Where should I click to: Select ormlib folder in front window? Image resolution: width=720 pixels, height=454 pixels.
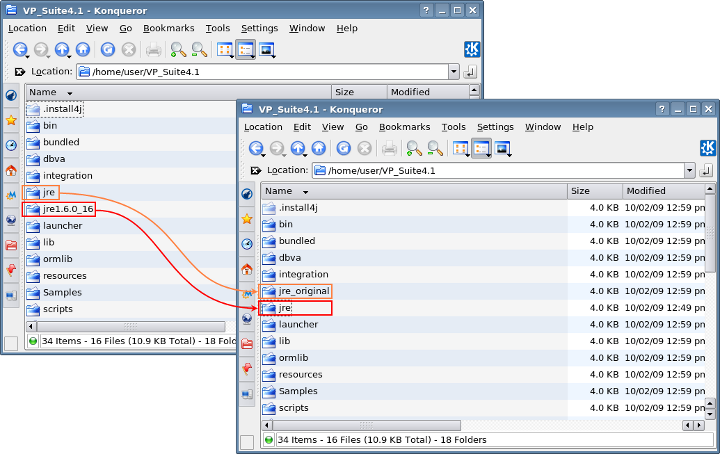pos(286,358)
